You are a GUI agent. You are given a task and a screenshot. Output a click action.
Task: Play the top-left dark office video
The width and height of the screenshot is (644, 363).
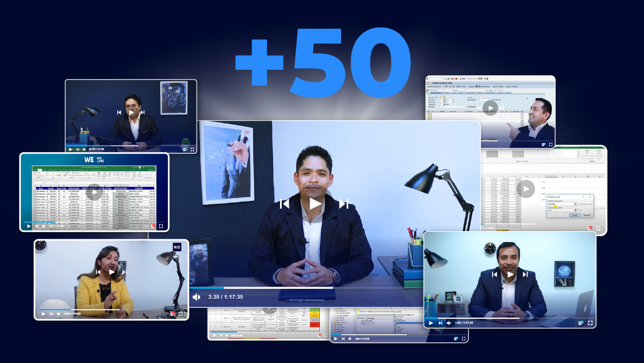click(131, 112)
